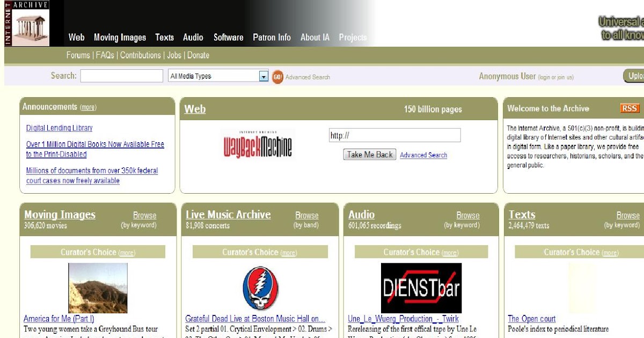Focus the Wayback Machine http:// URL field
Viewport: 644px width, 338px height.
click(x=394, y=135)
